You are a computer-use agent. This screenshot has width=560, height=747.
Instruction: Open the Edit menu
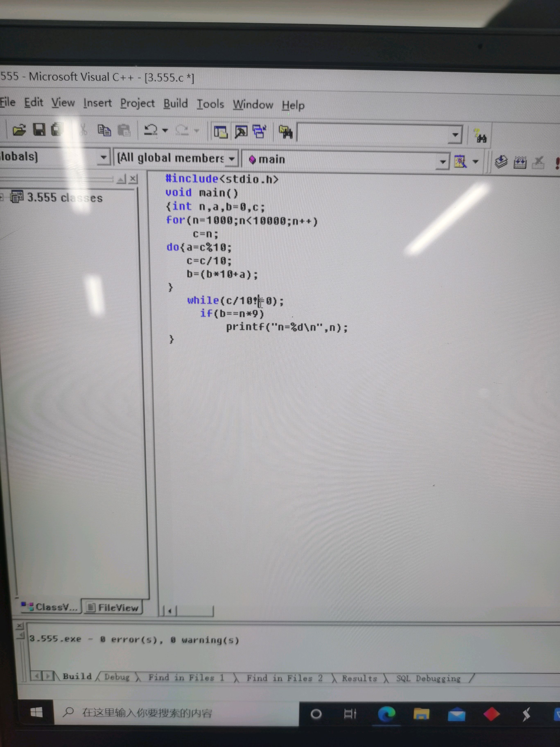coord(33,102)
